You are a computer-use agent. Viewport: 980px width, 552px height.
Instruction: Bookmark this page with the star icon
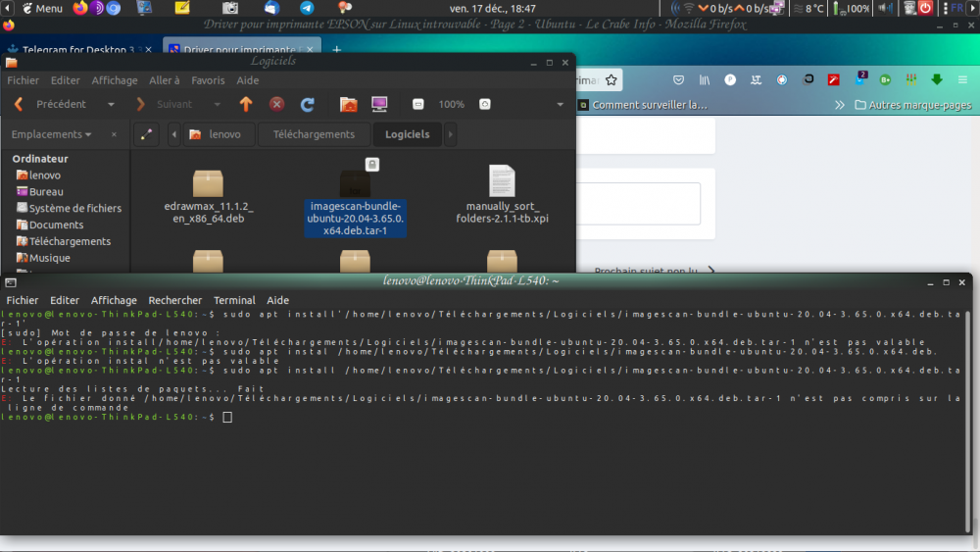click(x=612, y=80)
